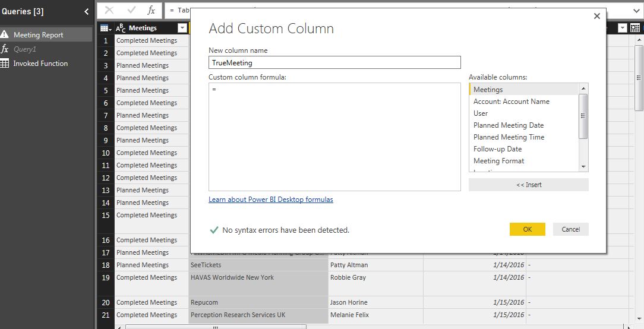Click the Robbie Gray user cell
Screen dimensions: 644x329
pos(376,283)
